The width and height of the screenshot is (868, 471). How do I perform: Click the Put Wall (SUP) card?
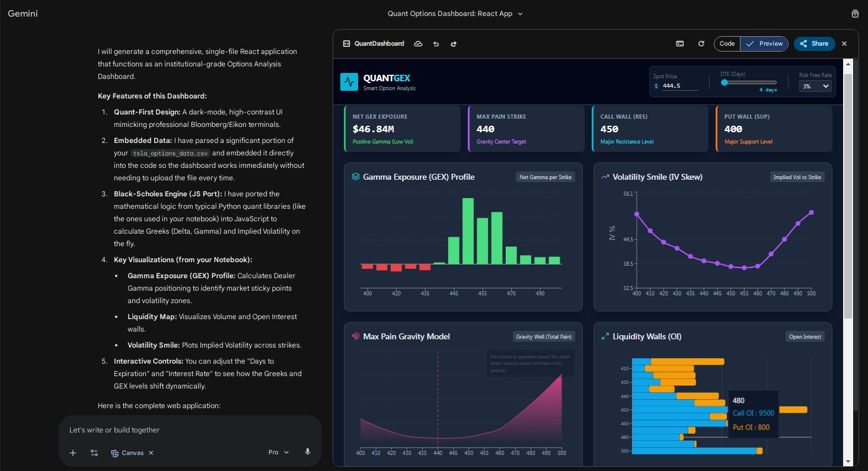774,129
